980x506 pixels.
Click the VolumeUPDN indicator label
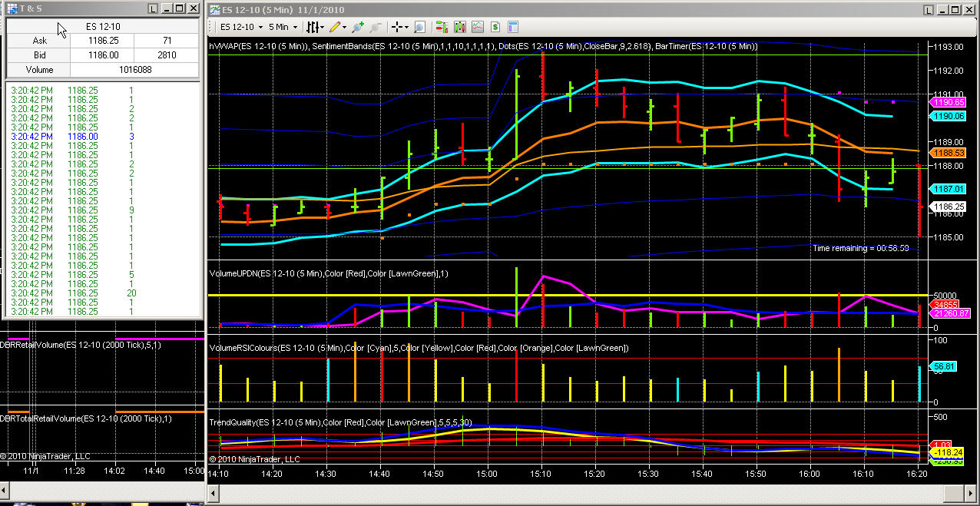[x=329, y=273]
